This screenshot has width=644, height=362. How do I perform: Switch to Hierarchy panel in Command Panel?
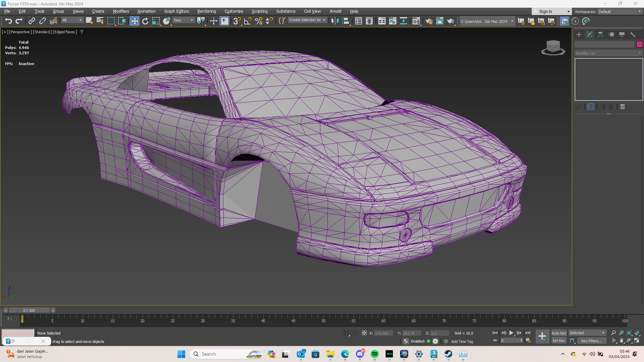point(600,35)
